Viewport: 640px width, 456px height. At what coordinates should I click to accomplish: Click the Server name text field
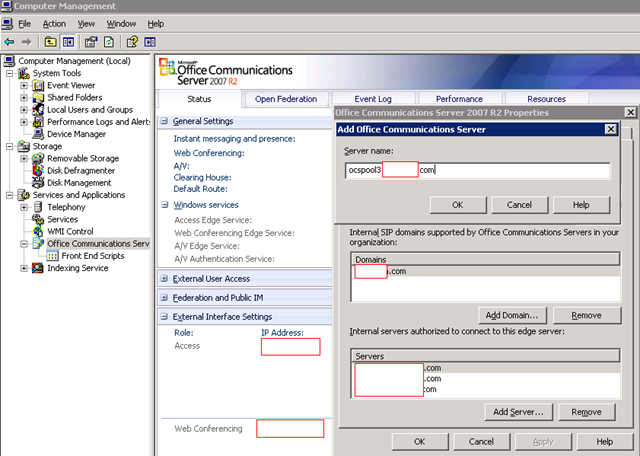pyautogui.click(x=476, y=170)
